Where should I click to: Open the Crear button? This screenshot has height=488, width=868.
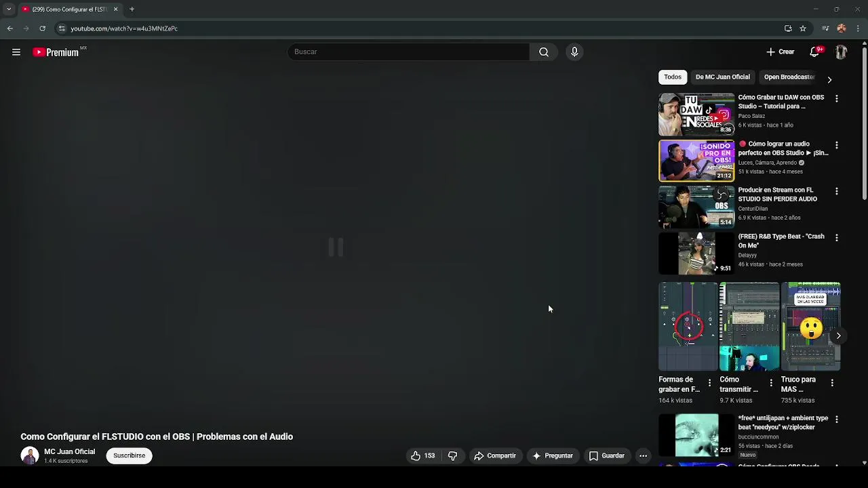781,52
